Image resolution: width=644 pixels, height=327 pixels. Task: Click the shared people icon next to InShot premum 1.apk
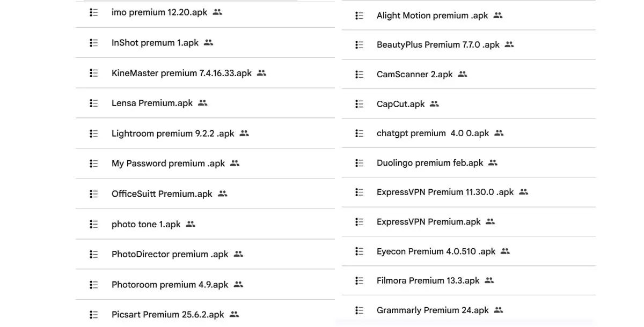(x=208, y=42)
